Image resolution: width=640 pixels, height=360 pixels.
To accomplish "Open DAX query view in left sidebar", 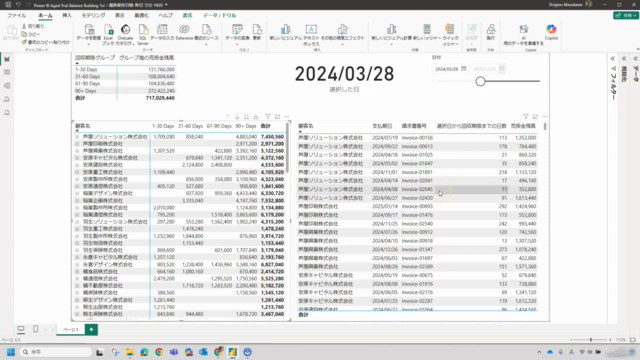I will (7, 99).
